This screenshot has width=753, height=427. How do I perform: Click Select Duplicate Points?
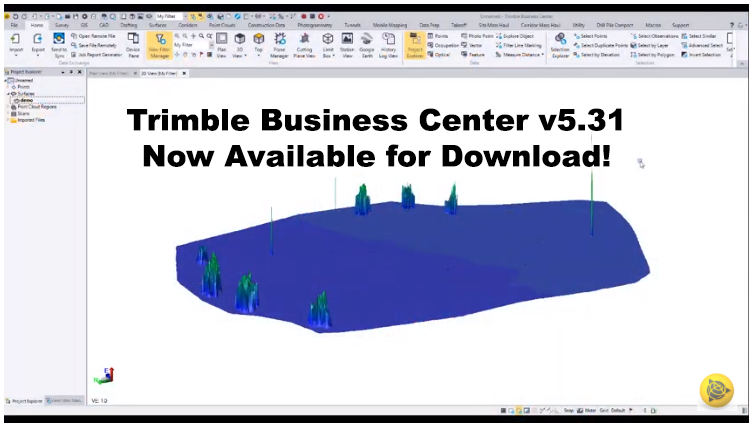click(x=600, y=45)
